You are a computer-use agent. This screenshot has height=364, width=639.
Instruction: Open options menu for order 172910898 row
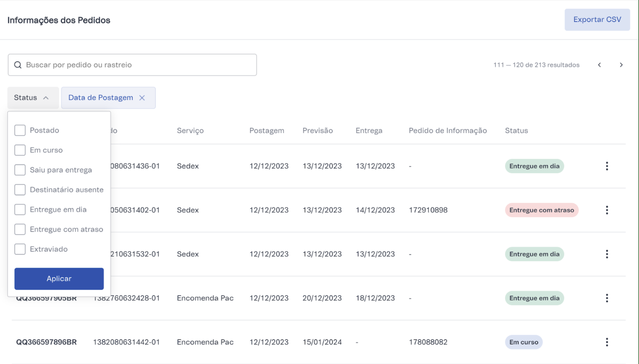pyautogui.click(x=607, y=210)
